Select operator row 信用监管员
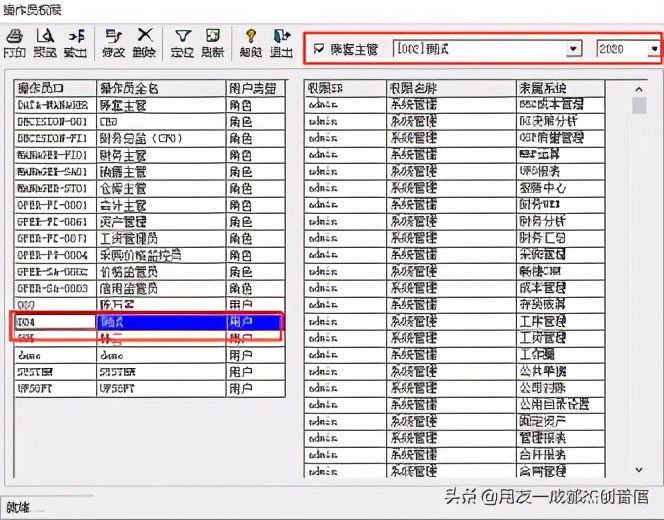The image size is (664, 520). click(x=150, y=288)
